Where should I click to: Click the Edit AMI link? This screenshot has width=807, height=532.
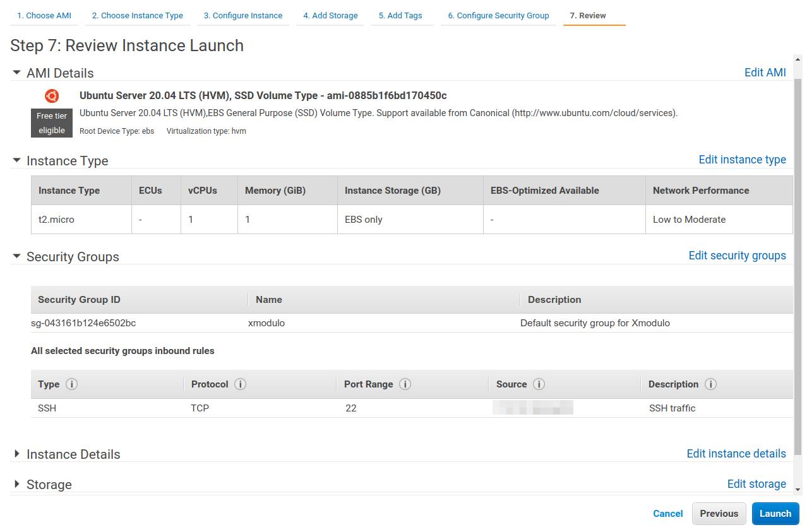point(765,72)
